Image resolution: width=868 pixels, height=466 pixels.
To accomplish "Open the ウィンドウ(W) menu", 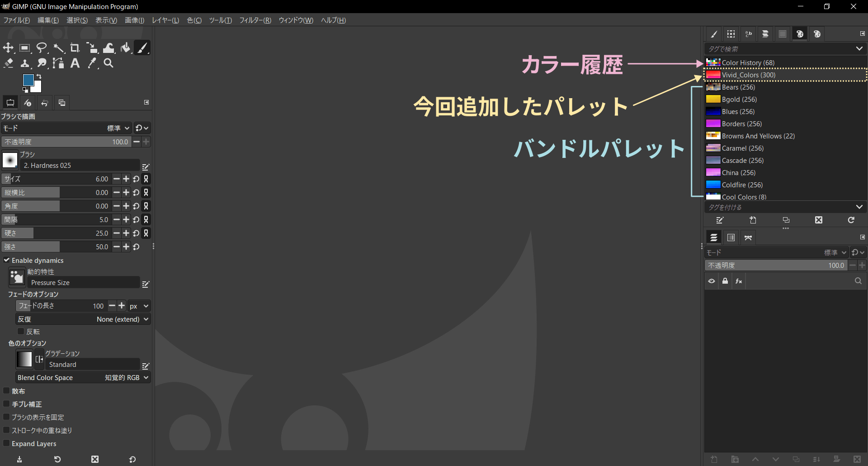I will click(296, 20).
